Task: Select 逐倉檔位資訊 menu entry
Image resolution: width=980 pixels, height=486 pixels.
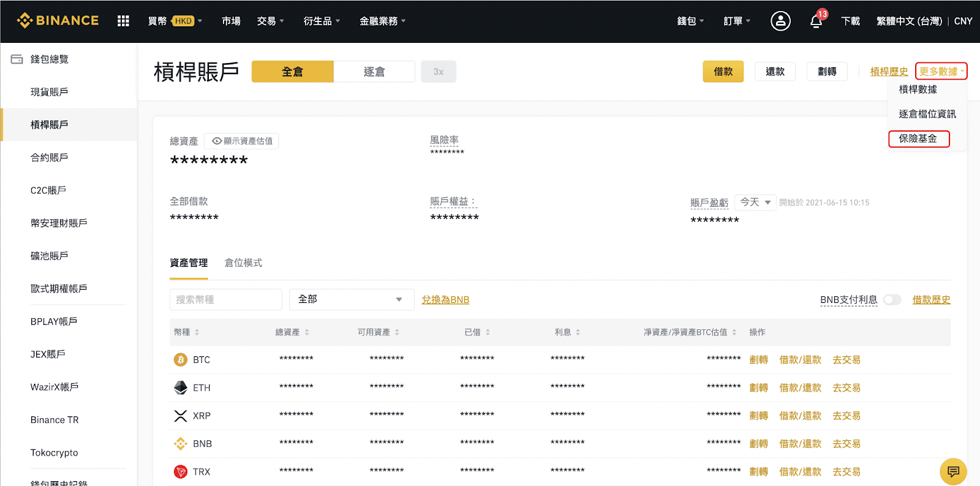Action: tap(927, 114)
